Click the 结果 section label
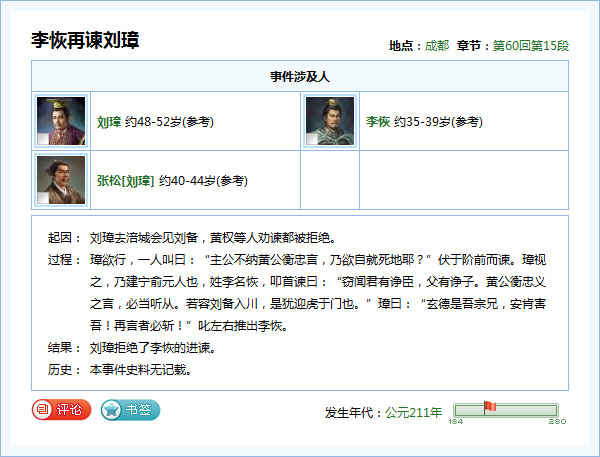 click(62, 348)
